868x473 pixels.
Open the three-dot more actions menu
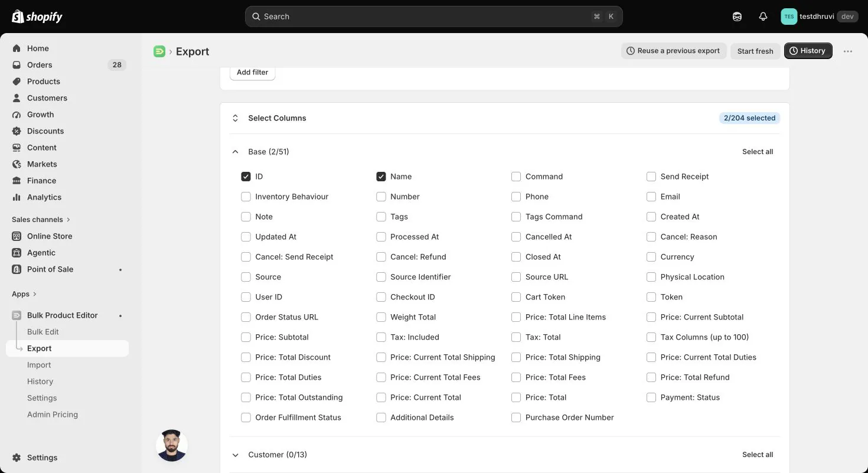(848, 51)
